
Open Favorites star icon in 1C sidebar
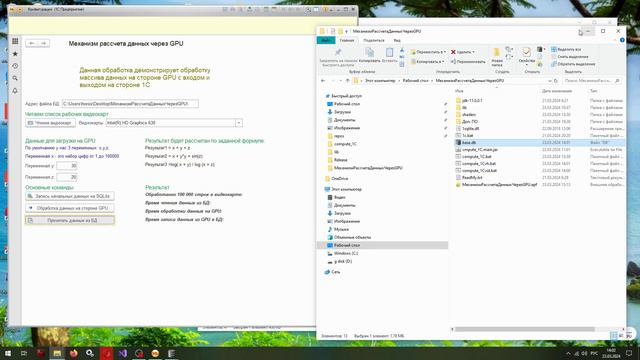15,53
